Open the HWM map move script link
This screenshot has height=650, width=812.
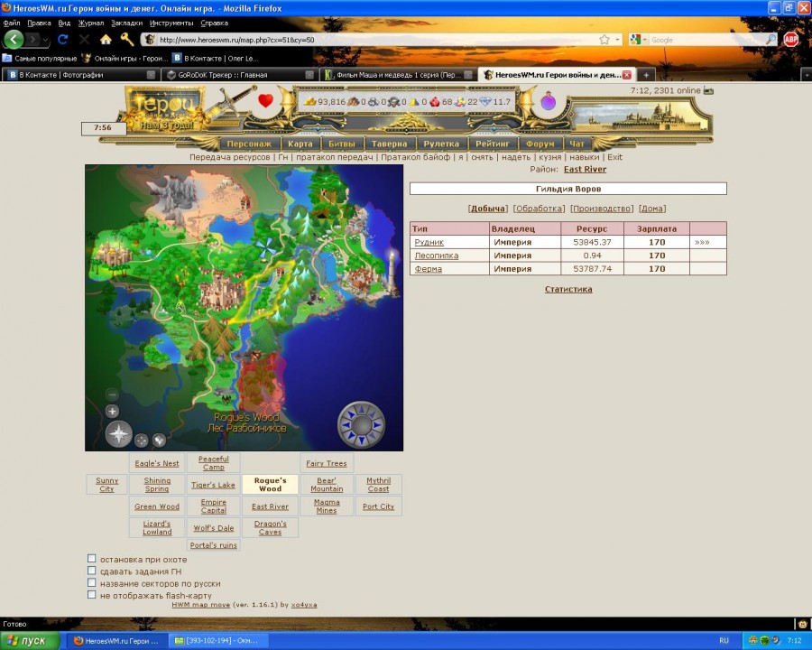coord(201,604)
